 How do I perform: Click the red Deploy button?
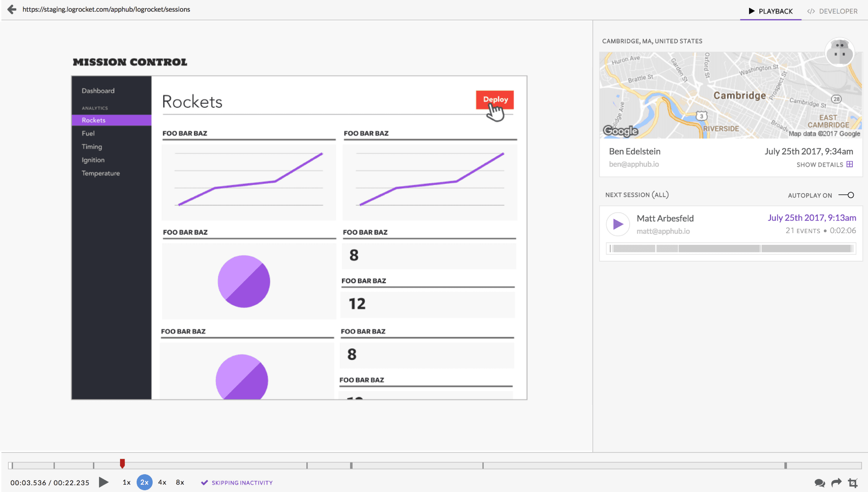pos(495,99)
